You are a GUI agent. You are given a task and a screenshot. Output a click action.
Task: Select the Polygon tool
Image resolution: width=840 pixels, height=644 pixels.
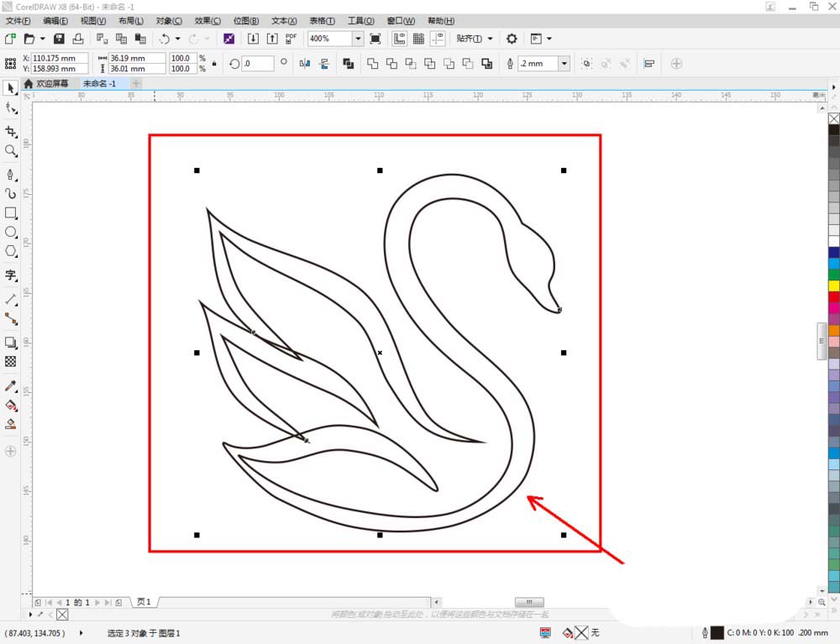11,251
